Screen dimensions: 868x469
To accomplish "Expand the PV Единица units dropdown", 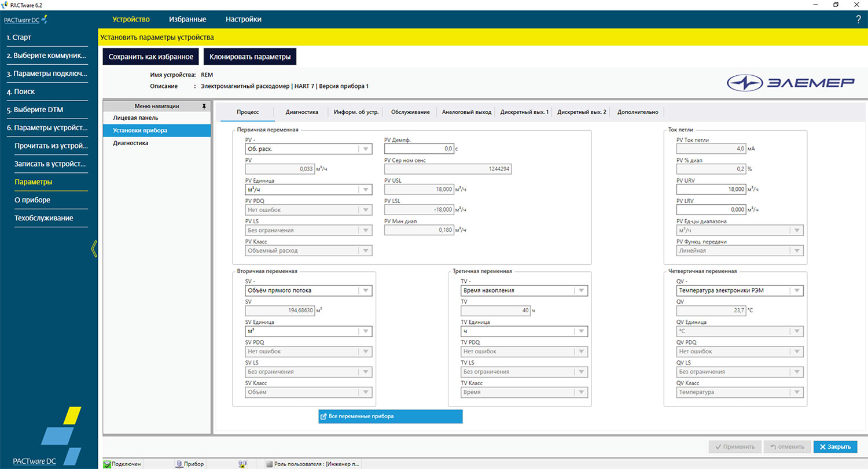I will (x=365, y=189).
